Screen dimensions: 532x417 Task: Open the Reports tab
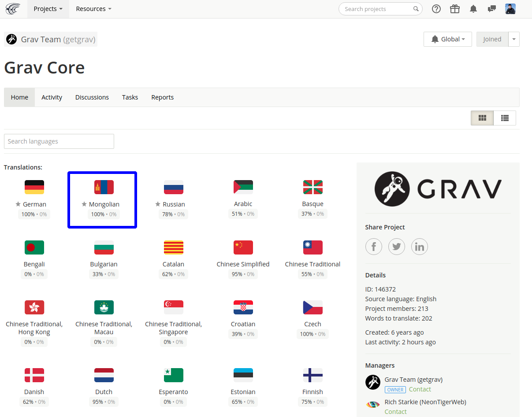tap(163, 97)
